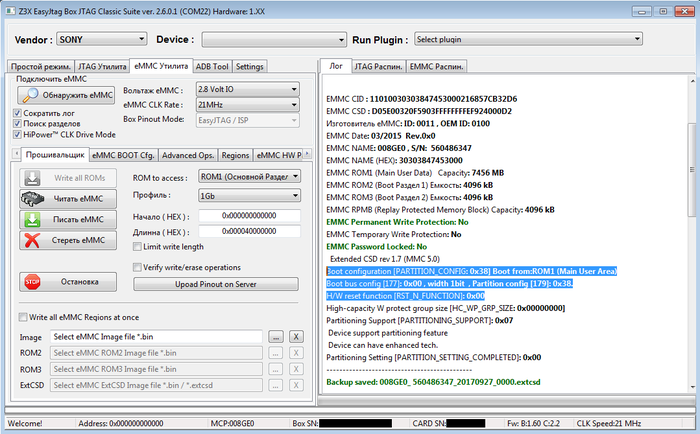Check Verify write/erase operations

[138, 267]
